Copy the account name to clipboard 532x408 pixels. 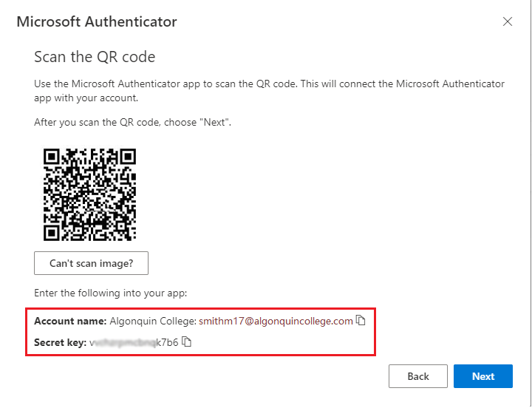click(361, 321)
